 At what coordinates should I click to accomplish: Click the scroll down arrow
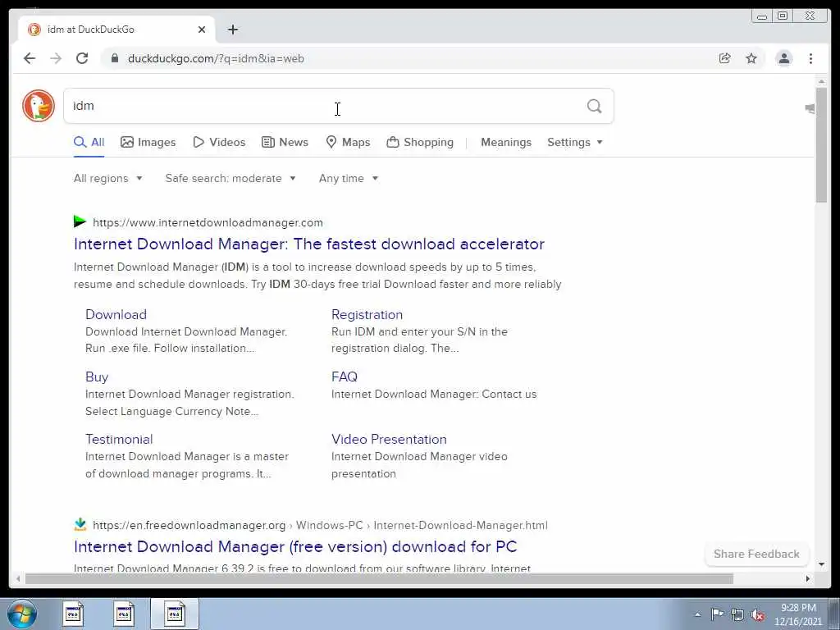pos(821,564)
